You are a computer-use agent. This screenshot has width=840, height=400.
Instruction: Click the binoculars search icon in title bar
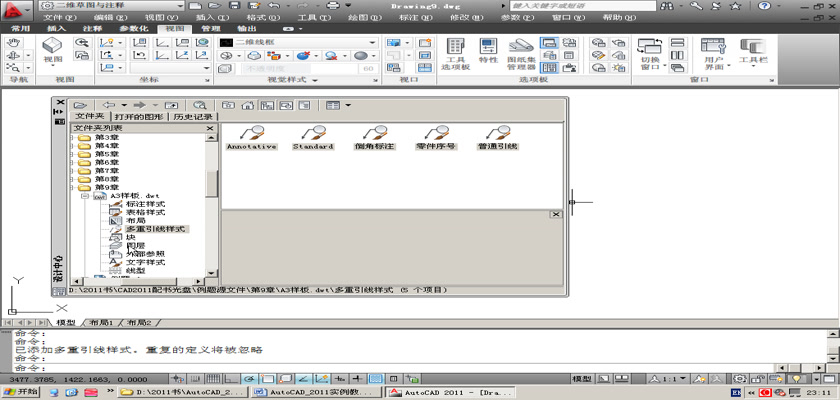point(668,6)
